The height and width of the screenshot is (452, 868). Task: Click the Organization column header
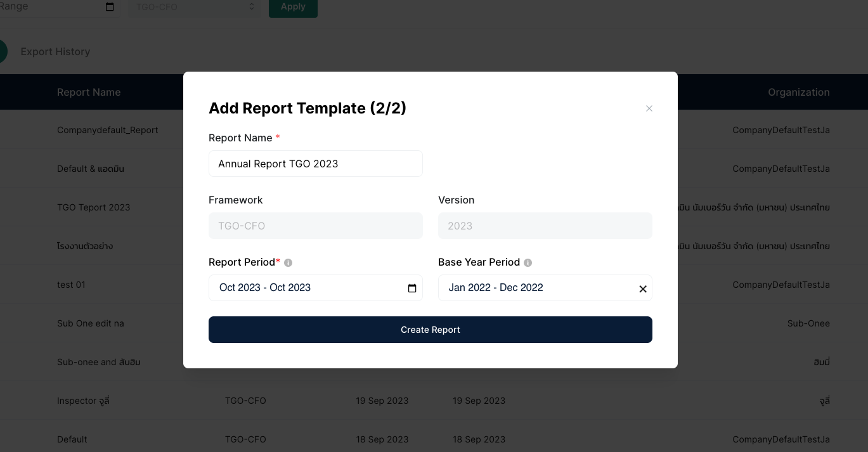point(798,92)
